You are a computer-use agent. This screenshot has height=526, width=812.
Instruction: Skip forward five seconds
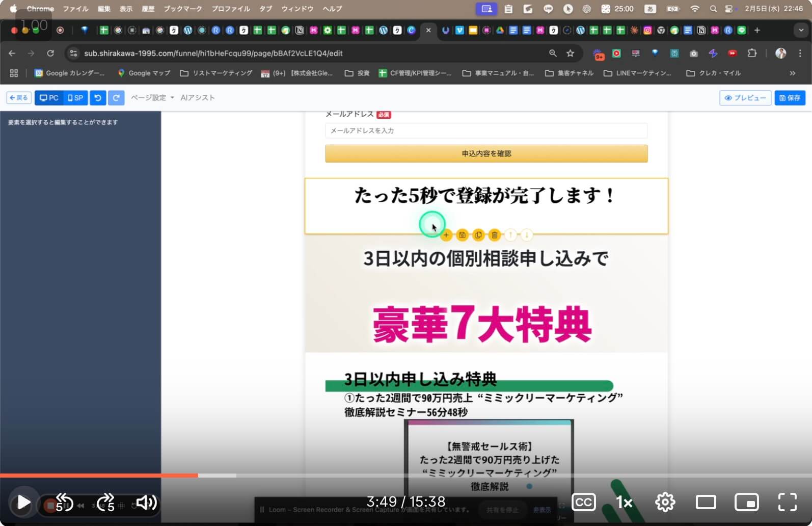105,503
